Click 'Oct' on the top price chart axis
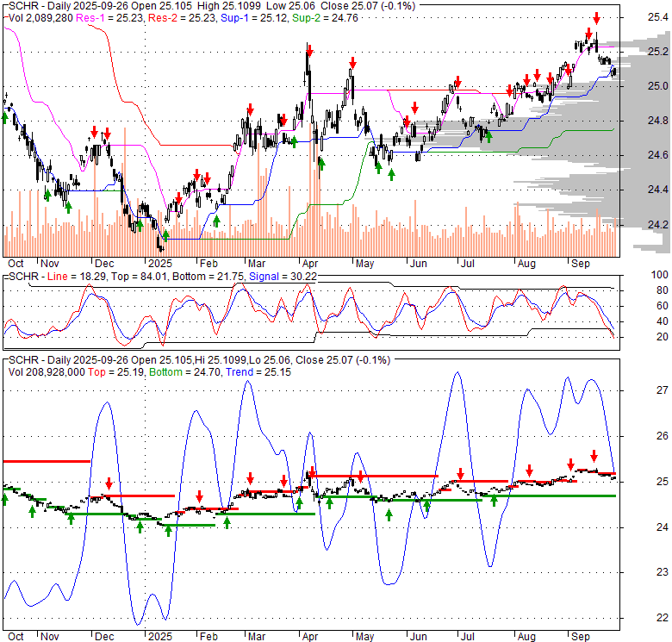The height and width of the screenshot is (642, 672). [x=16, y=264]
